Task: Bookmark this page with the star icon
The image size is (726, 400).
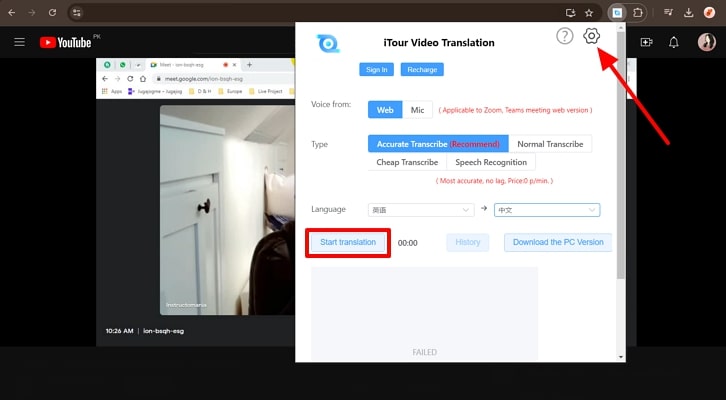Action: 590,13
